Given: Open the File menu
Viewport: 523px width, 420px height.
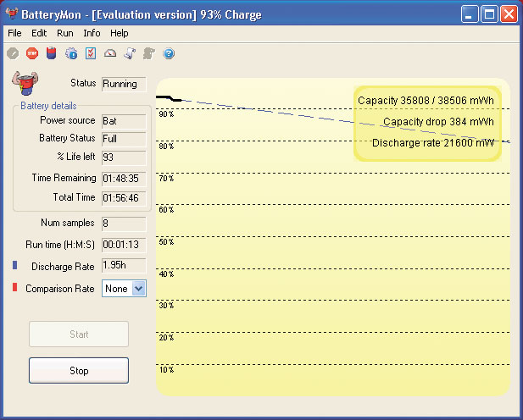Looking at the screenshot, I should click(14, 33).
